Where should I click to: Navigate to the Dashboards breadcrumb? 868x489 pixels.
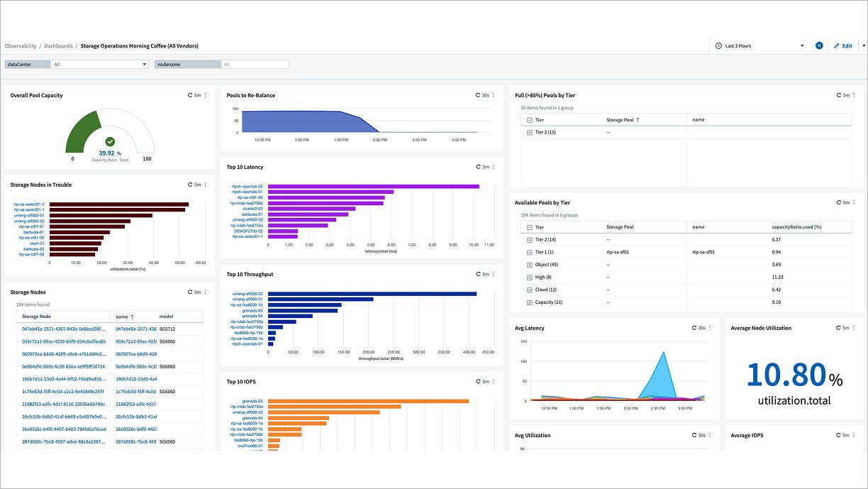point(58,45)
